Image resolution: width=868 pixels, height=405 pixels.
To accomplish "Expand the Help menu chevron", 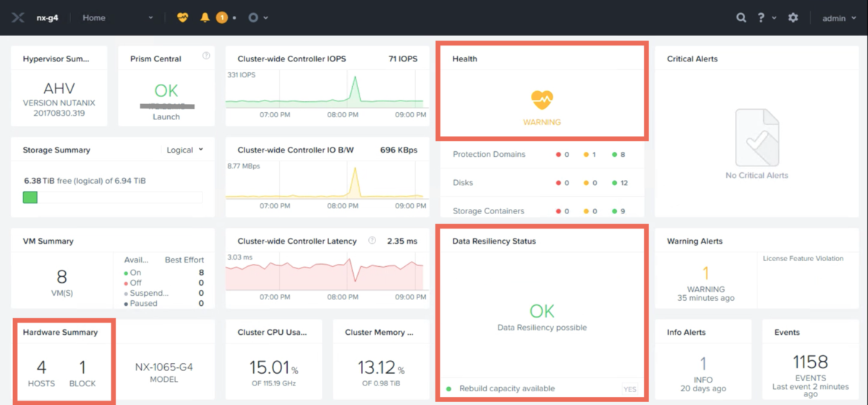I will coord(774,18).
